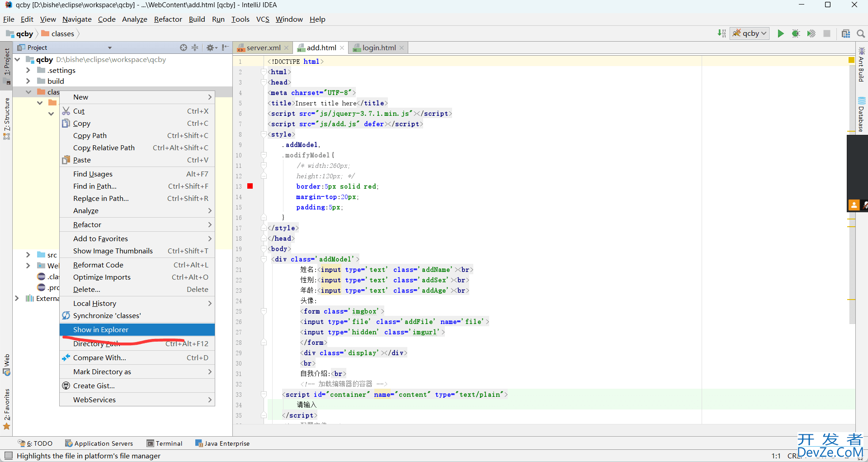Expand the build folder
868x462 pixels.
point(28,81)
